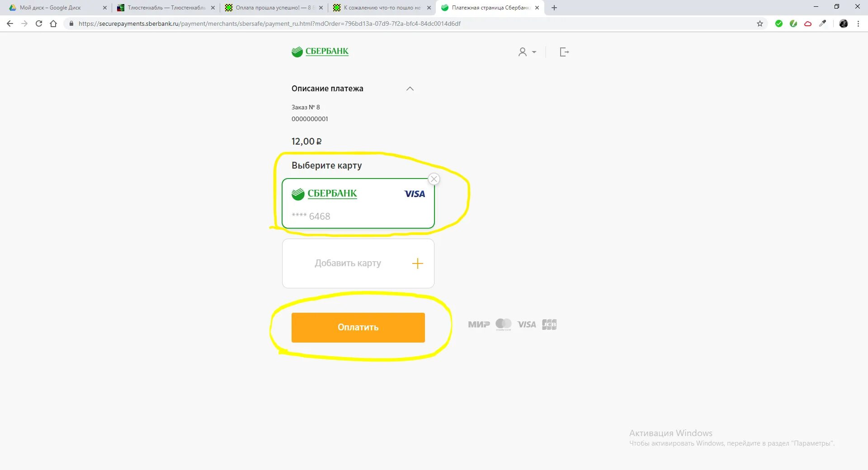This screenshot has height=470, width=868.
Task: Switch to Оплата прошла успешно tab
Action: pos(274,8)
